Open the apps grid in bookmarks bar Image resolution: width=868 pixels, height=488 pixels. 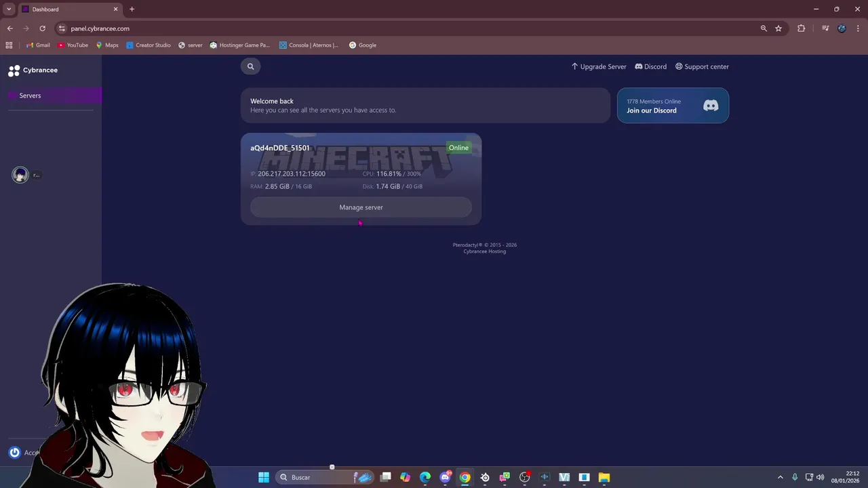[9, 45]
